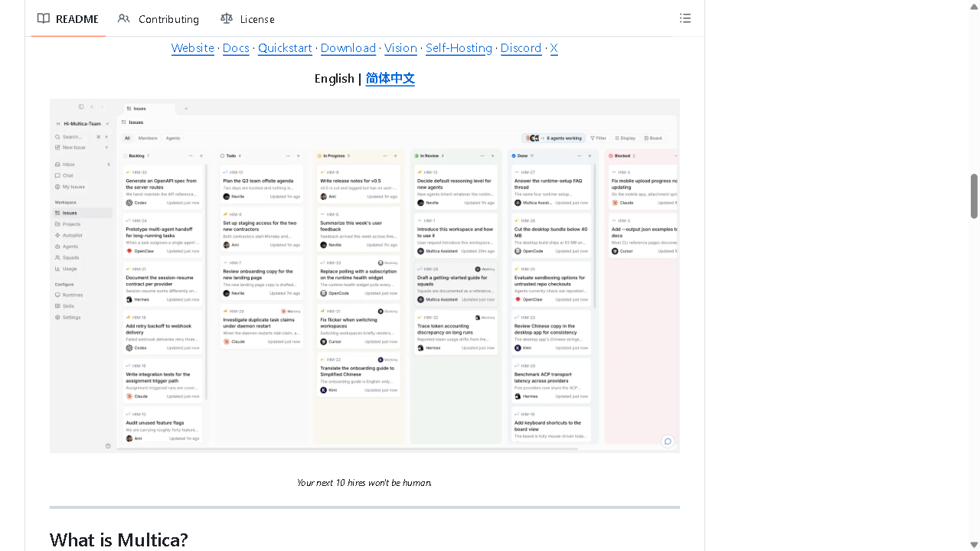Viewport: 980px width, 551px height.
Task: Open the Discord link
Action: [x=521, y=48]
